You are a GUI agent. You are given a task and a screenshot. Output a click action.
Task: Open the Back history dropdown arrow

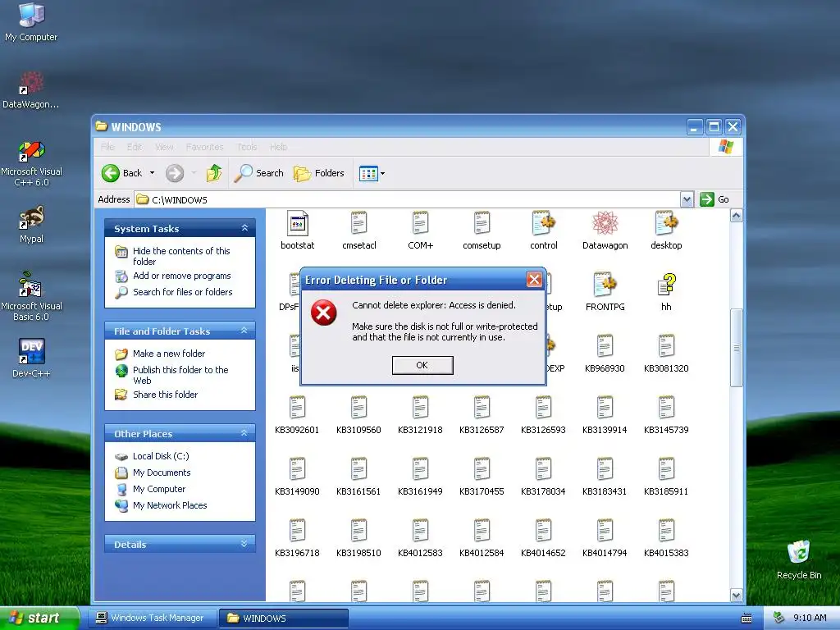tap(152, 173)
